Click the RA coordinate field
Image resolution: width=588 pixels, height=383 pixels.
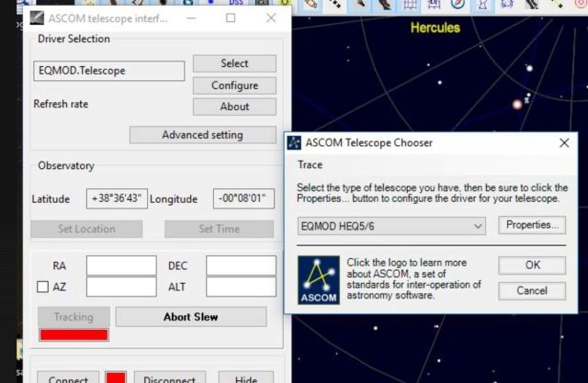click(x=121, y=265)
